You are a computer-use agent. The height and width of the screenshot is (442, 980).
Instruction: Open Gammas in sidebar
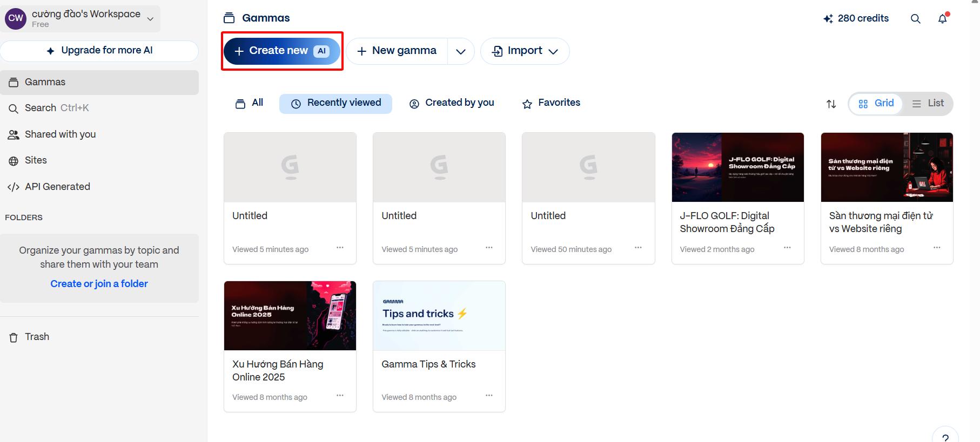[99, 82]
